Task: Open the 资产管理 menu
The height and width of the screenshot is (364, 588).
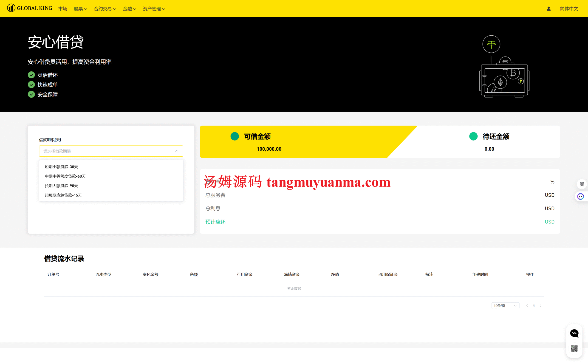Action: [x=154, y=9]
